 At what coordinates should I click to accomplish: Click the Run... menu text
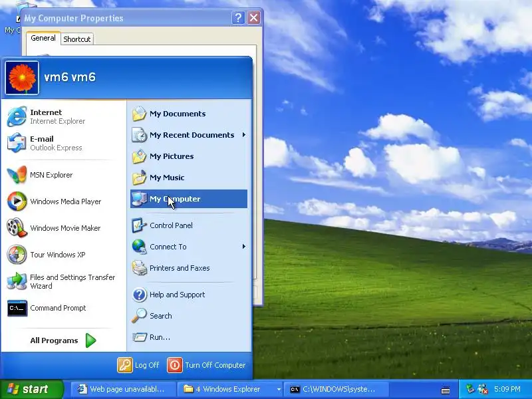(x=160, y=337)
